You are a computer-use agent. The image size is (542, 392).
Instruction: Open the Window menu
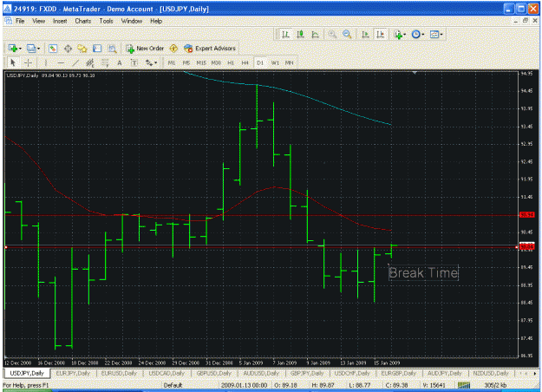[132, 21]
